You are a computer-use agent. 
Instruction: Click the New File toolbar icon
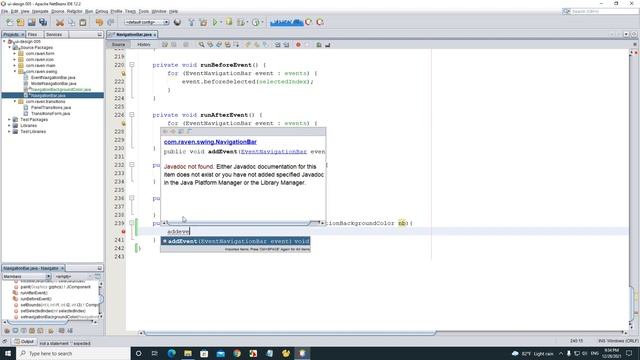9,22
